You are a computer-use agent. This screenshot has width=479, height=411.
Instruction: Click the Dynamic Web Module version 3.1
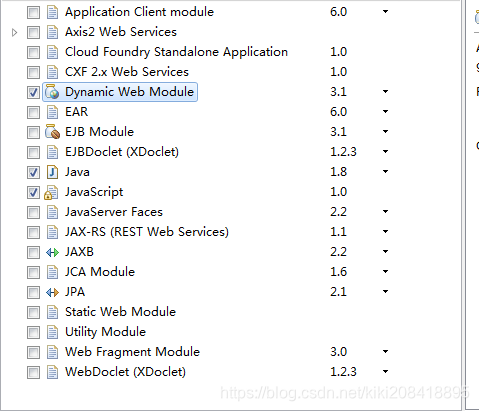click(x=338, y=92)
